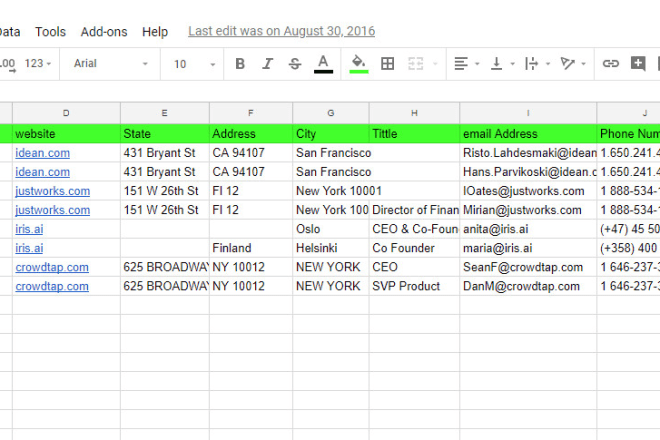Image resolution: width=660 pixels, height=440 pixels.
Task: Select the 'Tittle' header cell
Action: pyautogui.click(x=415, y=134)
